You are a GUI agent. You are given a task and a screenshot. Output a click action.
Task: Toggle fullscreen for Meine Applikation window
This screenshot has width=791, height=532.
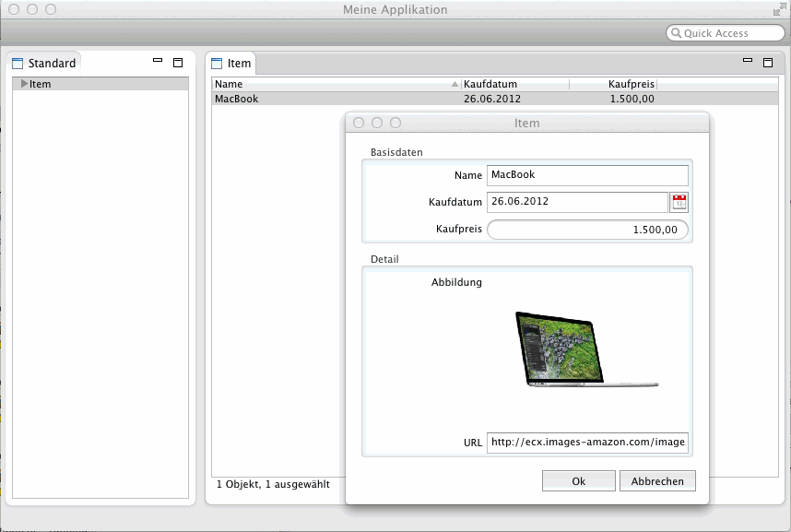pos(779,9)
